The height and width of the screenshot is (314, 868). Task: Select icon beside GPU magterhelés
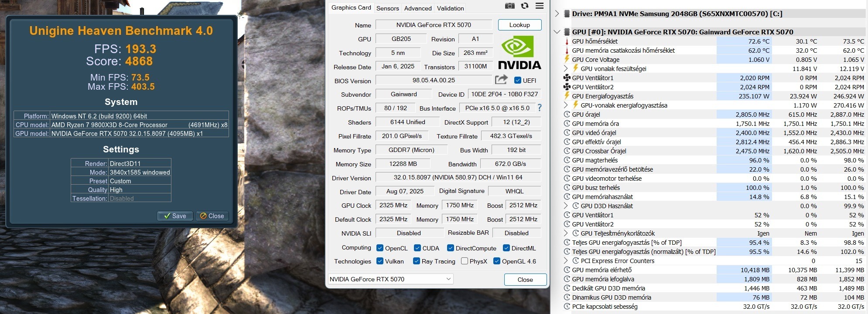tap(567, 160)
